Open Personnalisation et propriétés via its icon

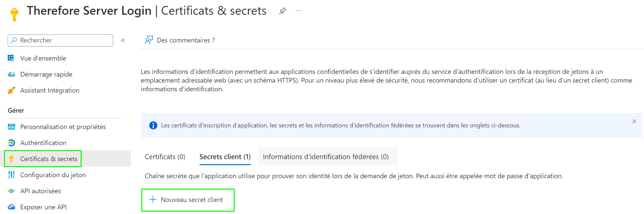coord(11,127)
